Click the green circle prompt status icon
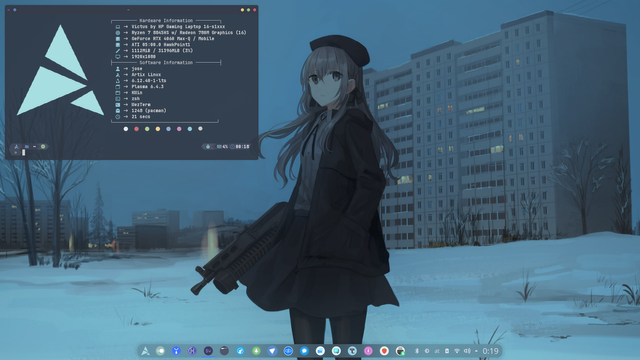The height and width of the screenshot is (360, 640). [43, 147]
